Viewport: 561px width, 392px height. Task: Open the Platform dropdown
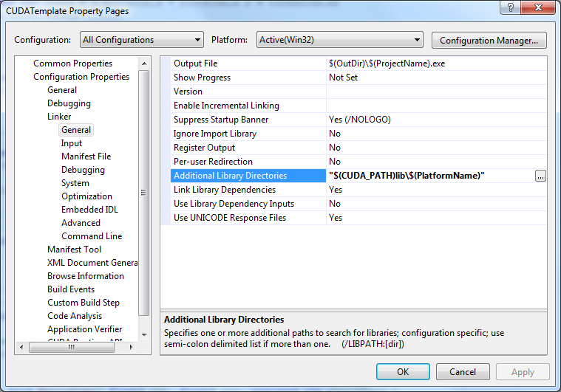339,40
